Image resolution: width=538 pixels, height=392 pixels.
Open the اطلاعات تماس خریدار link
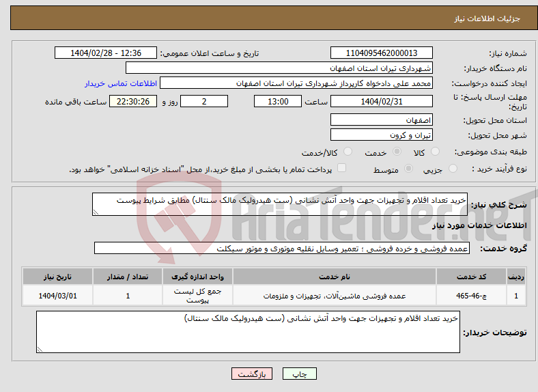point(121,83)
